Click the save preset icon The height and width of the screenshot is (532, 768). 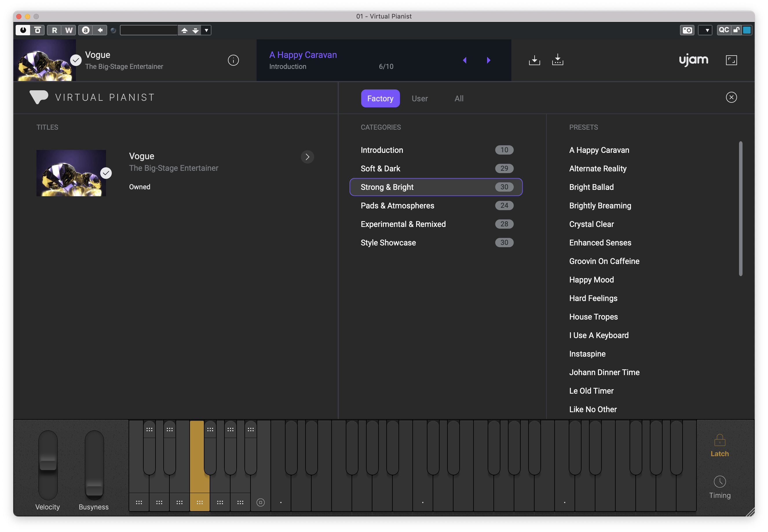(534, 60)
